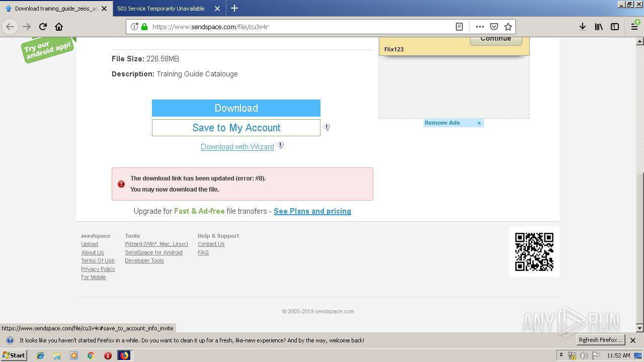The width and height of the screenshot is (644, 362).
Task: Open Privacy Policy footer link
Action: 98,269
